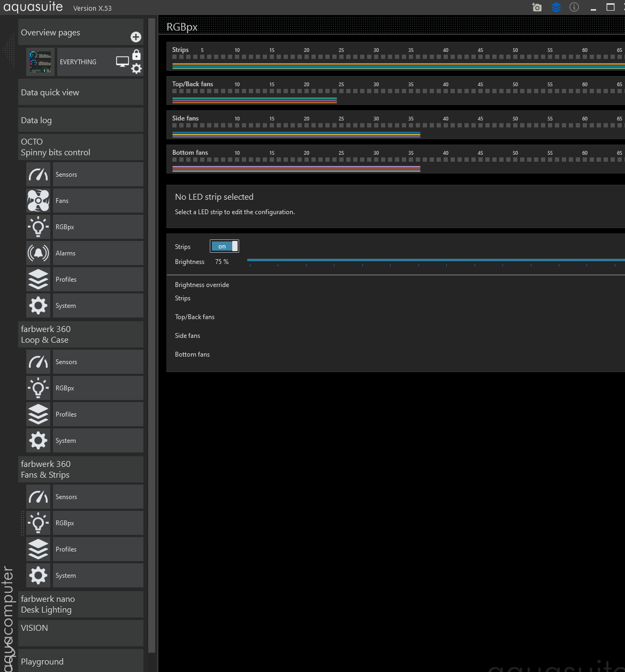Click drag handle beside Fans & Strips RGBpx
This screenshot has width=625, height=672.
(22, 523)
